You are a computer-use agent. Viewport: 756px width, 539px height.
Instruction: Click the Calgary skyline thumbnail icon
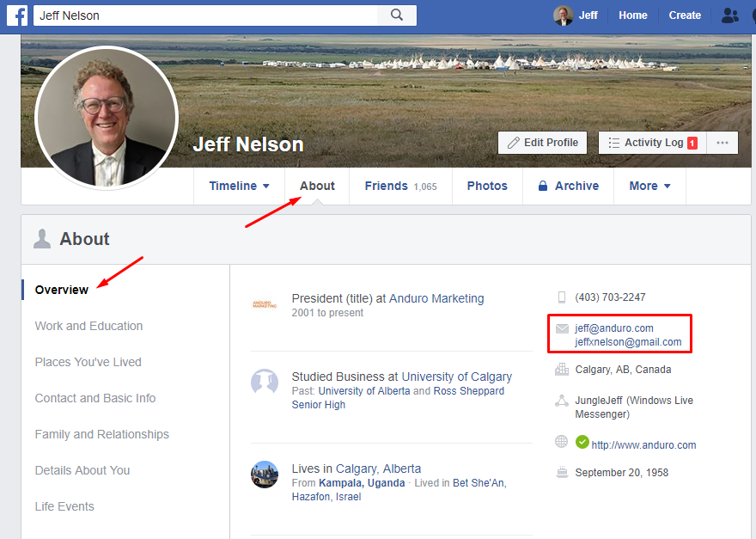coord(264,475)
